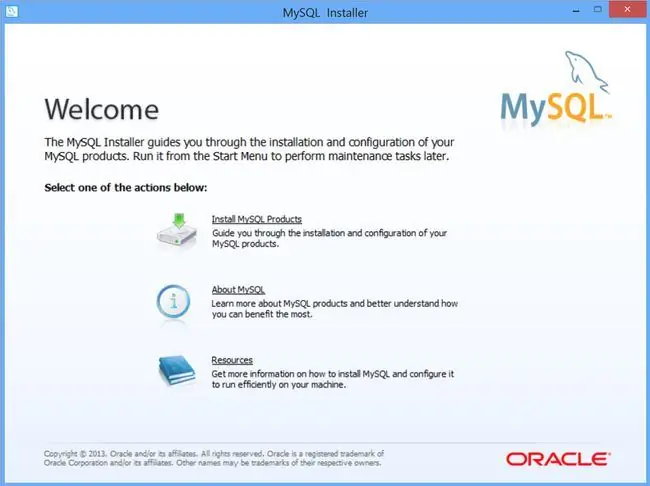Click 'The MySQL Installer guides you' intro paragraph
The width and height of the screenshot is (650, 486).
[x=249, y=149]
